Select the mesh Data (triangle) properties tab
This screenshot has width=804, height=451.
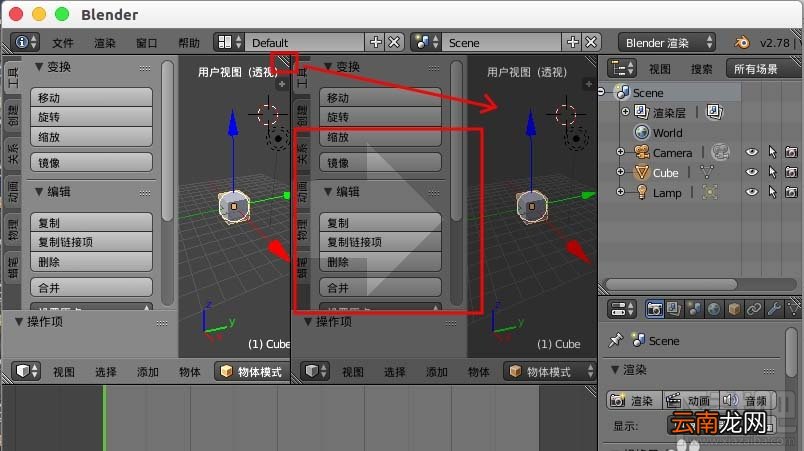click(x=793, y=309)
